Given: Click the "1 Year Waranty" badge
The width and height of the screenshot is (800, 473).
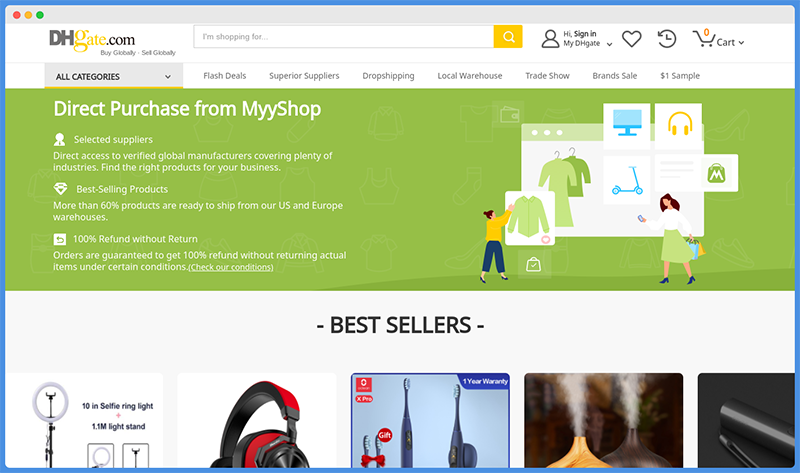Looking at the screenshot, I should point(485,381).
